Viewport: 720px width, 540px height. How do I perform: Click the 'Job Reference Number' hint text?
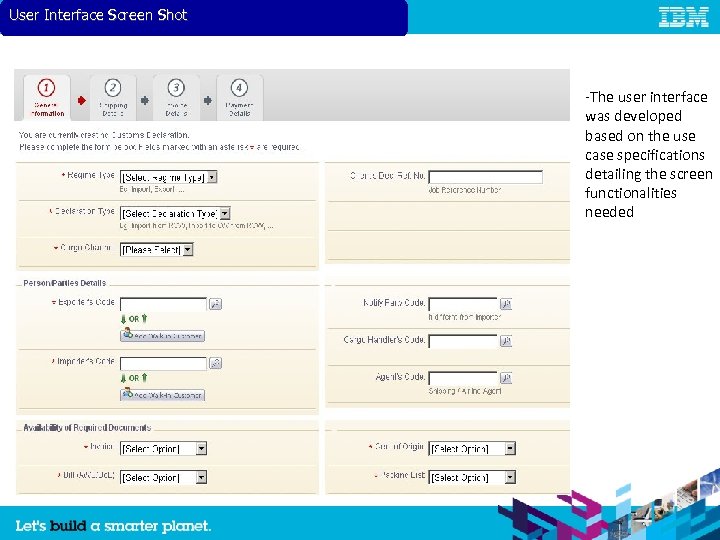pos(464,190)
